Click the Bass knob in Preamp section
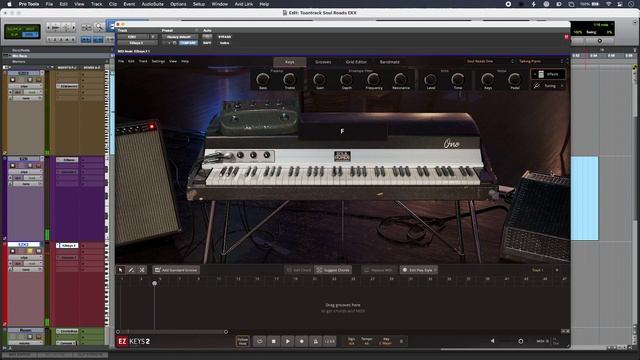Image resolution: width=640 pixels, height=360 pixels. pos(262,79)
